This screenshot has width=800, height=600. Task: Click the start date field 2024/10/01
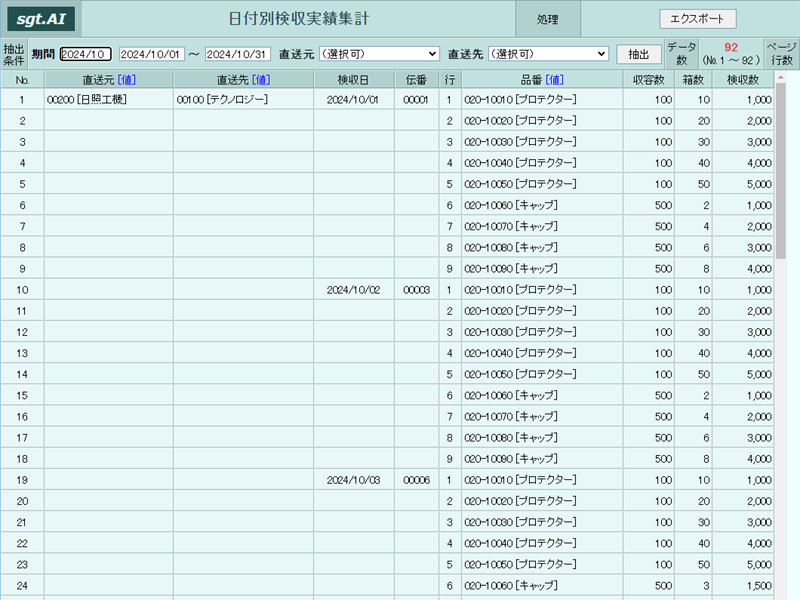pos(152,54)
